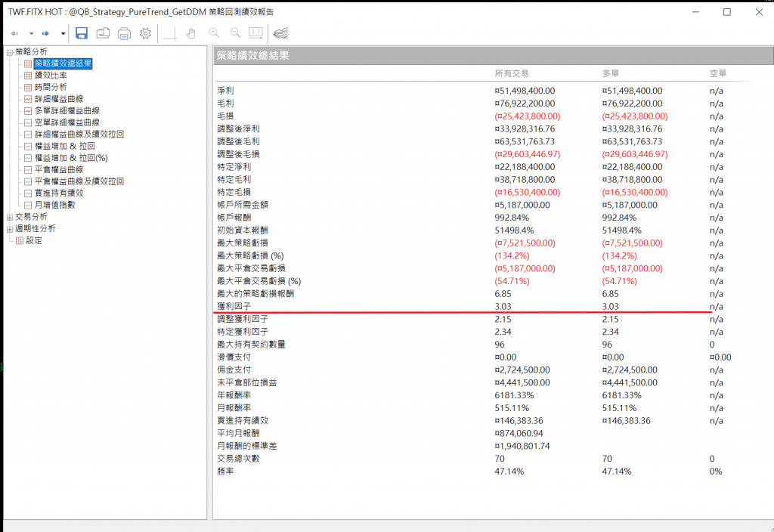This screenshot has width=774, height=532.
Task: Open 權益增加 & 拉回(%) item
Action: coord(71,158)
